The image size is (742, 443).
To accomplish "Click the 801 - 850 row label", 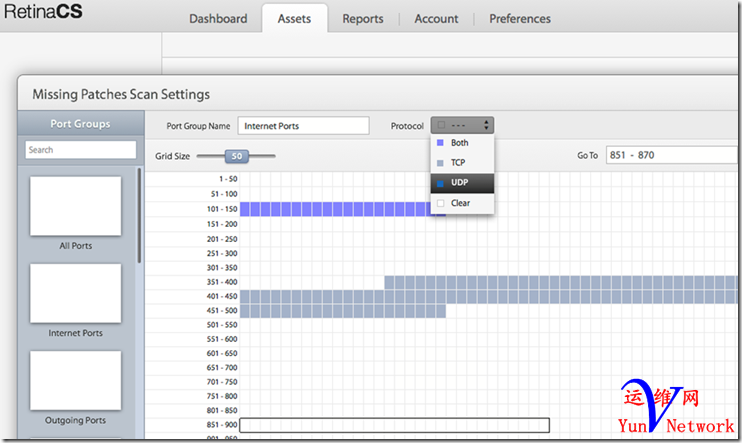I will coord(222,410).
